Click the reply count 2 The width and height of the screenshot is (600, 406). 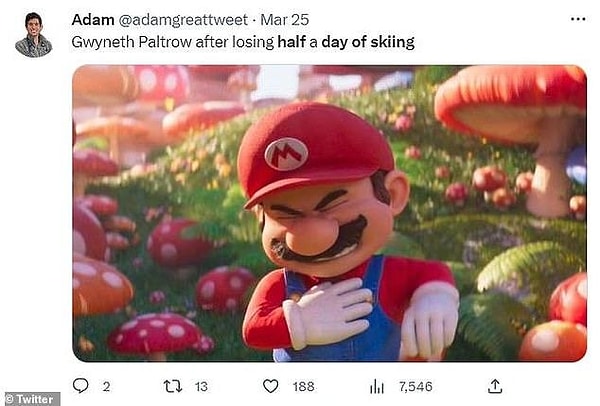click(106, 386)
